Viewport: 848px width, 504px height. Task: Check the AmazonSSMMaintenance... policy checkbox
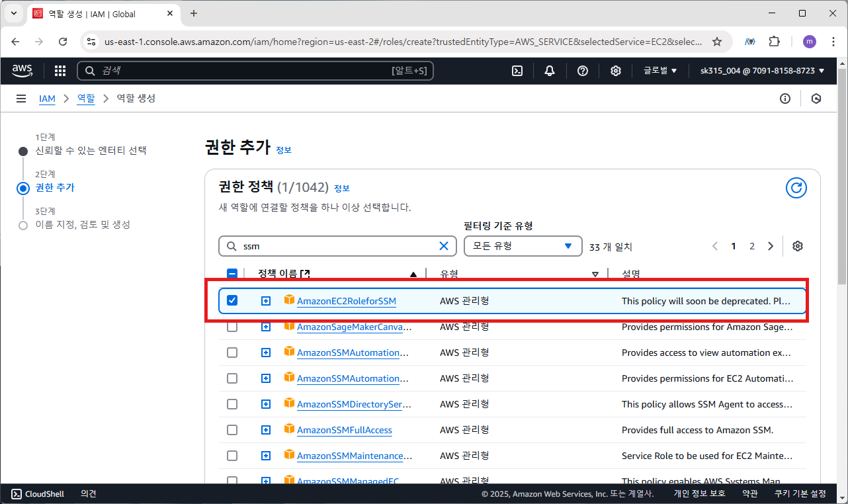232,456
